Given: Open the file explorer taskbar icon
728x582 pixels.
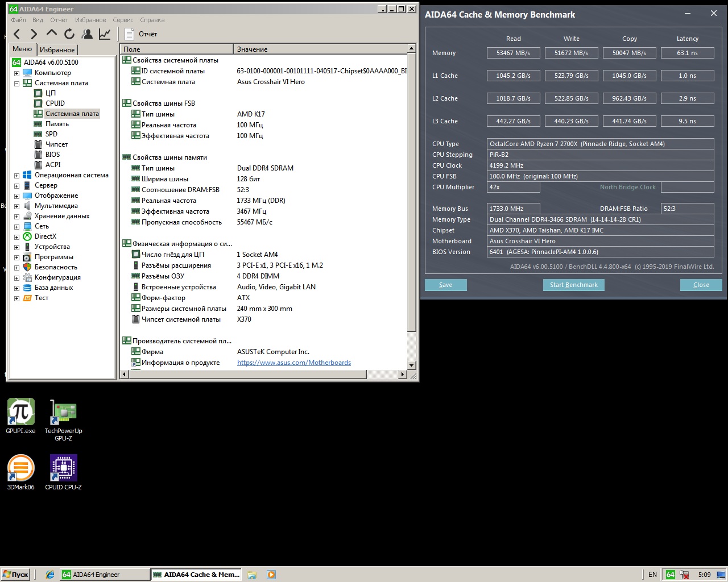Looking at the screenshot, I should pos(252,575).
